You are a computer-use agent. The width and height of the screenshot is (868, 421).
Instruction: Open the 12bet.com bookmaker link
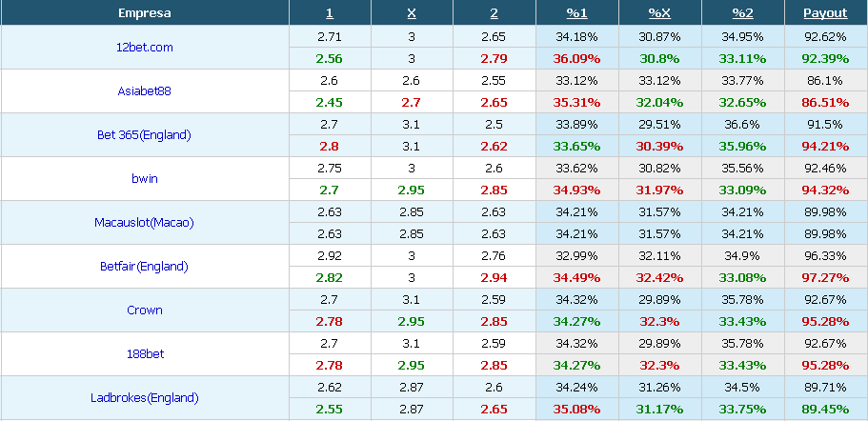(145, 48)
